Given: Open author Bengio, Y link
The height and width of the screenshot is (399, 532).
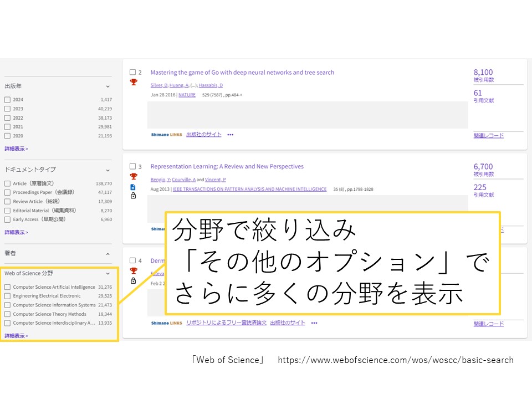Looking at the screenshot, I should pyautogui.click(x=161, y=180).
